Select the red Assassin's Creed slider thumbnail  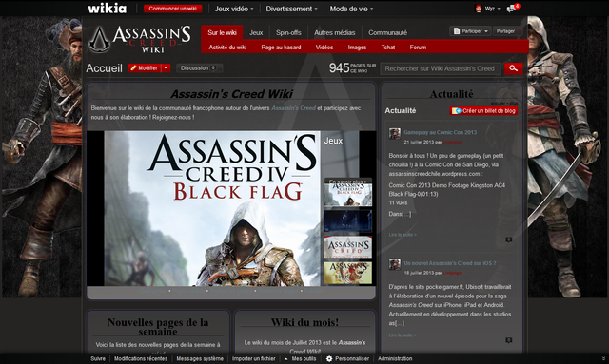(348, 247)
